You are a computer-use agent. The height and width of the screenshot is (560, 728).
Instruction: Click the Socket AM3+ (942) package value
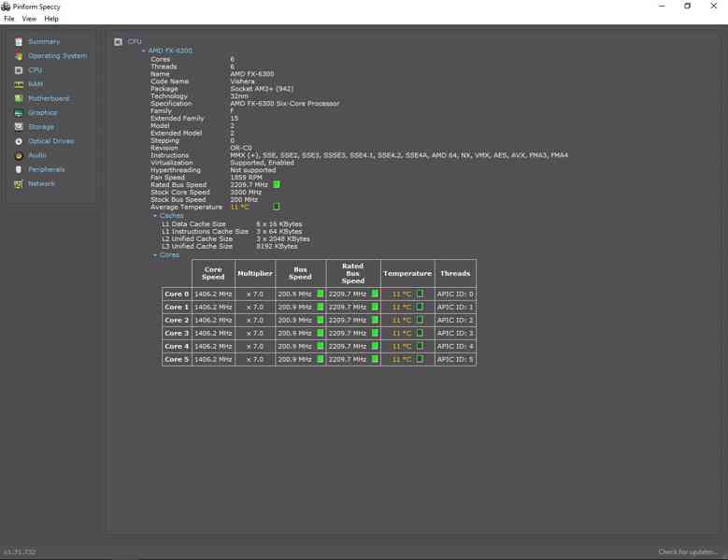coord(262,89)
